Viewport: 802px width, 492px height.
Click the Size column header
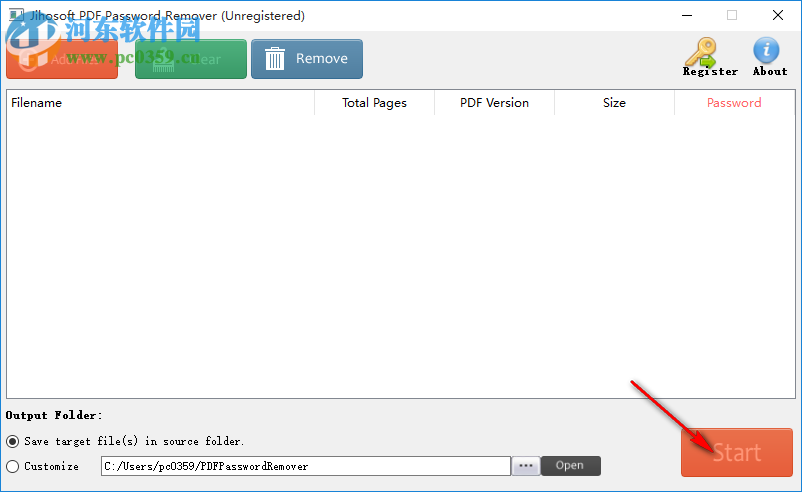pyautogui.click(x=614, y=103)
